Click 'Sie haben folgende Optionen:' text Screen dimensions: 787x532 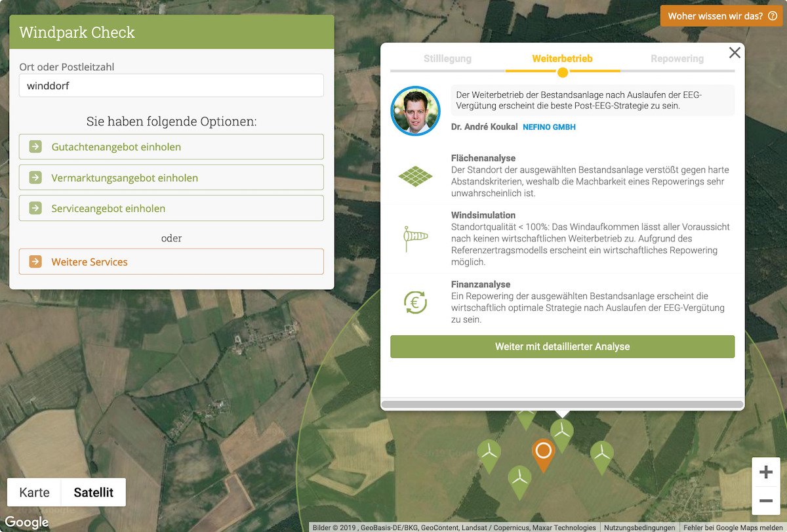[x=171, y=122]
